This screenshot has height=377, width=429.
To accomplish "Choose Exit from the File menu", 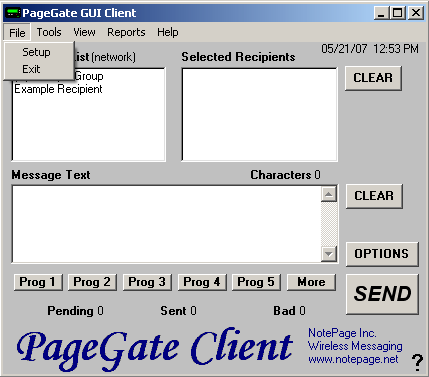I will pyautogui.click(x=39, y=69).
